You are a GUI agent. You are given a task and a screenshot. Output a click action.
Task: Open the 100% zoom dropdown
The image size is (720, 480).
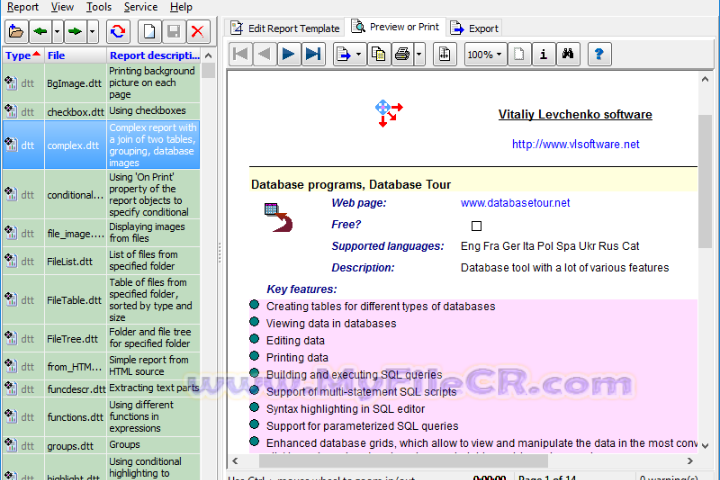pos(485,54)
